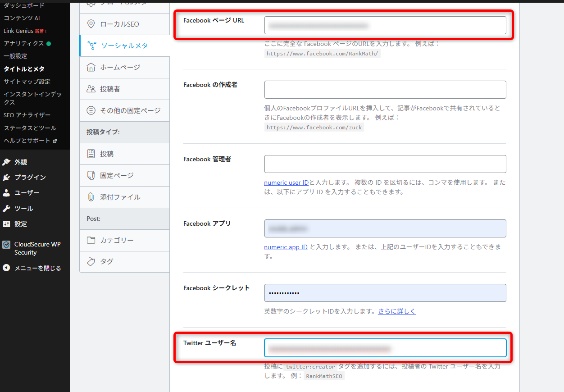564x392 pixels.
Task: Open the 投稿者 tab
Action: coord(124,89)
